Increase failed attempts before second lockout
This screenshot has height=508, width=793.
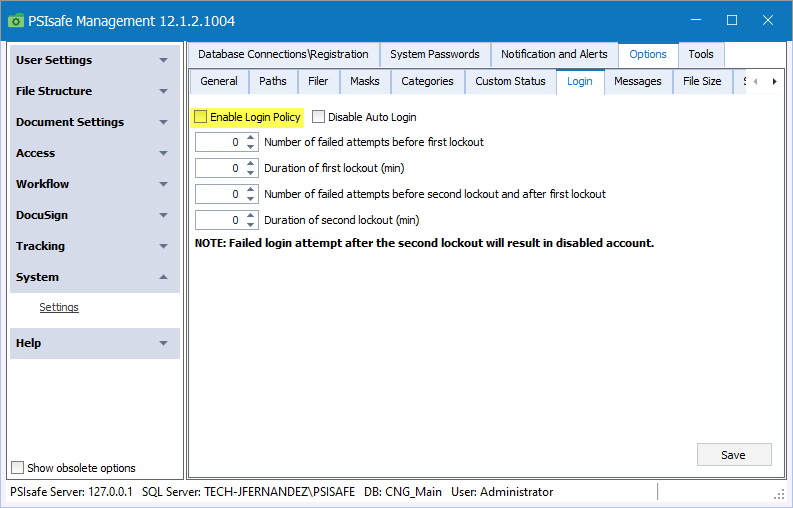pyautogui.click(x=251, y=190)
